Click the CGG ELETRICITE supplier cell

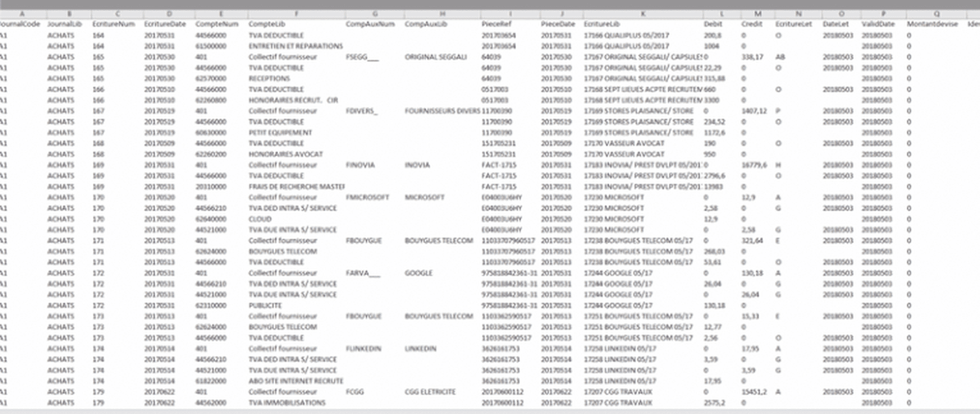click(x=430, y=392)
